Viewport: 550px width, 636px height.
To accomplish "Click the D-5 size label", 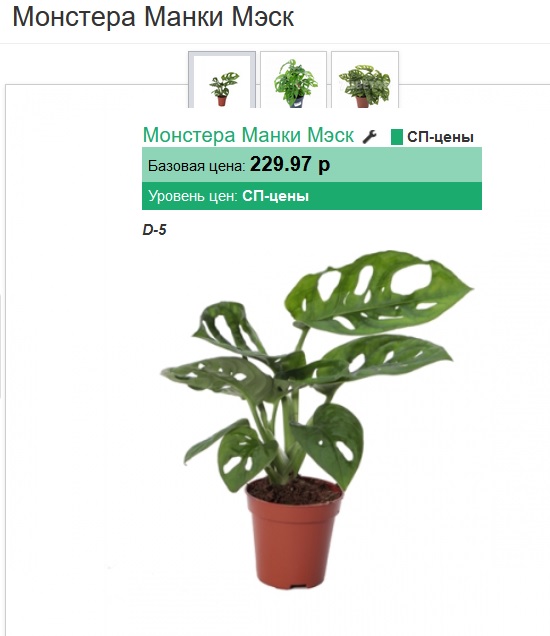I will click(x=155, y=230).
